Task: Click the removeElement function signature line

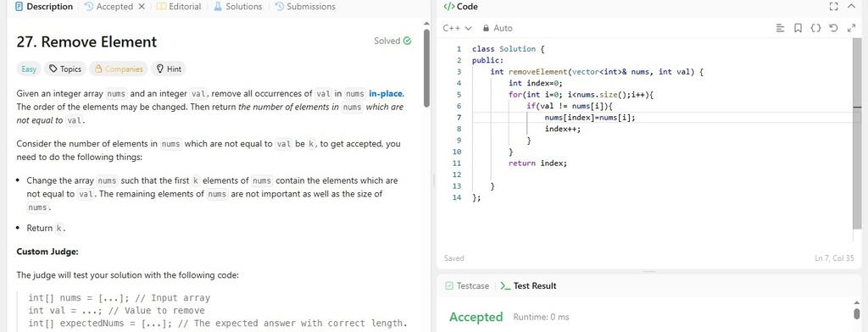Action: click(x=597, y=72)
